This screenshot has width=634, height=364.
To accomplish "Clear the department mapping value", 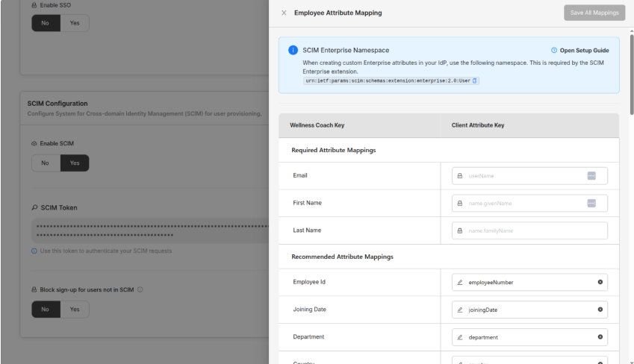I will coord(600,337).
